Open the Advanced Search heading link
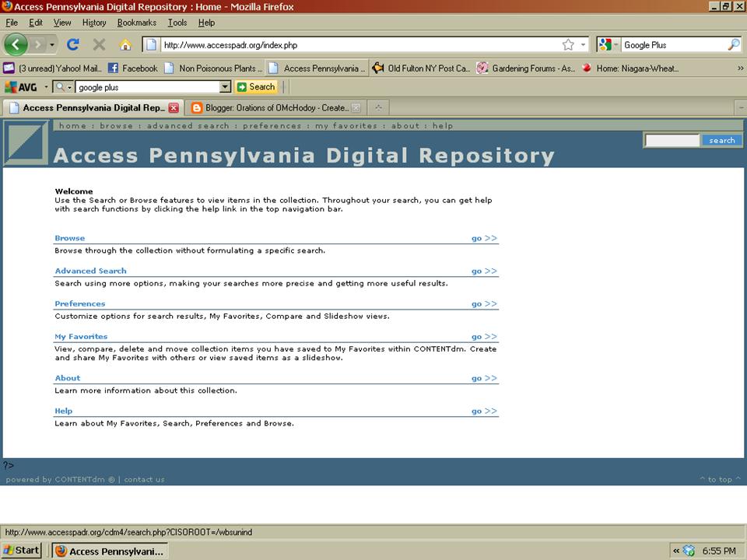Viewport: 747px width, 560px height. (90, 271)
